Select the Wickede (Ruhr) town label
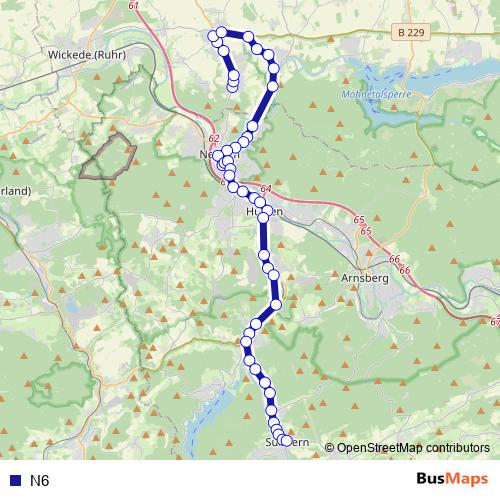 point(87,55)
